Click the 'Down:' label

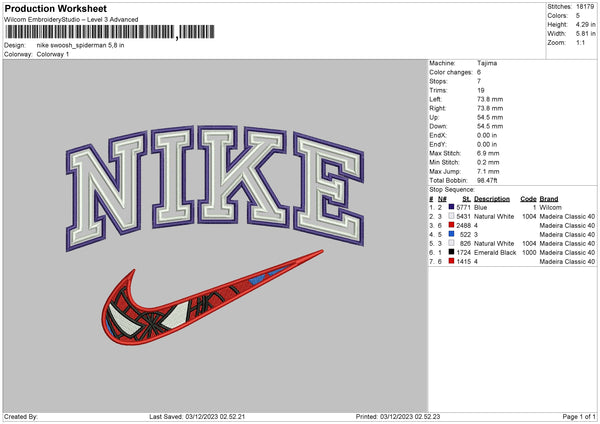click(x=438, y=126)
